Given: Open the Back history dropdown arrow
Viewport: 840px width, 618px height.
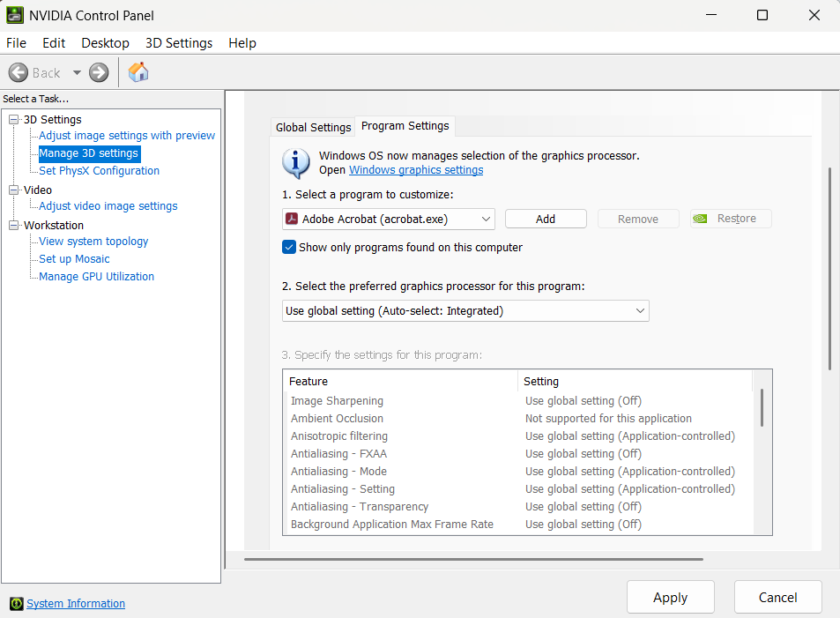Looking at the screenshot, I should 77,72.
